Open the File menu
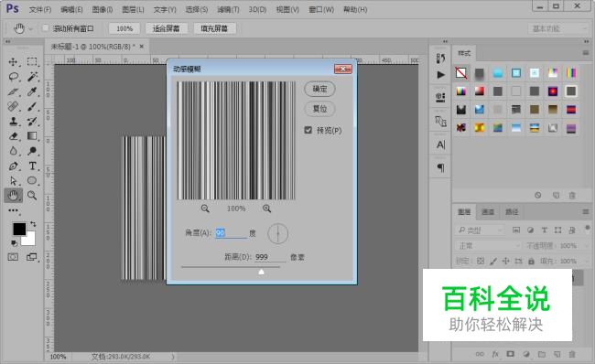The image size is (595, 364). pyautogui.click(x=40, y=9)
